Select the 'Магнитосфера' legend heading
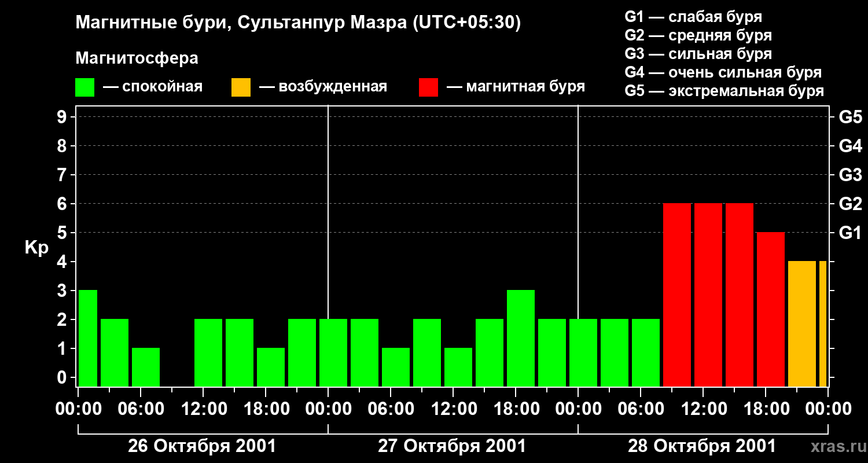Screen dimensions: 868x463 tap(137, 58)
